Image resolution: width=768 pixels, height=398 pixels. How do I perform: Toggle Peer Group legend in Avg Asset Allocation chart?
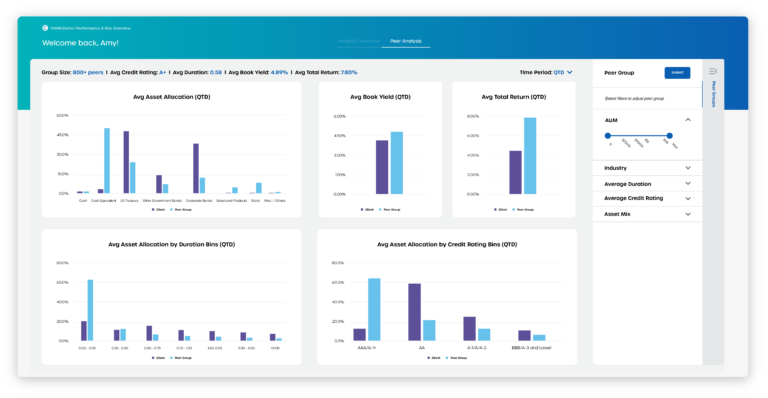[181, 210]
